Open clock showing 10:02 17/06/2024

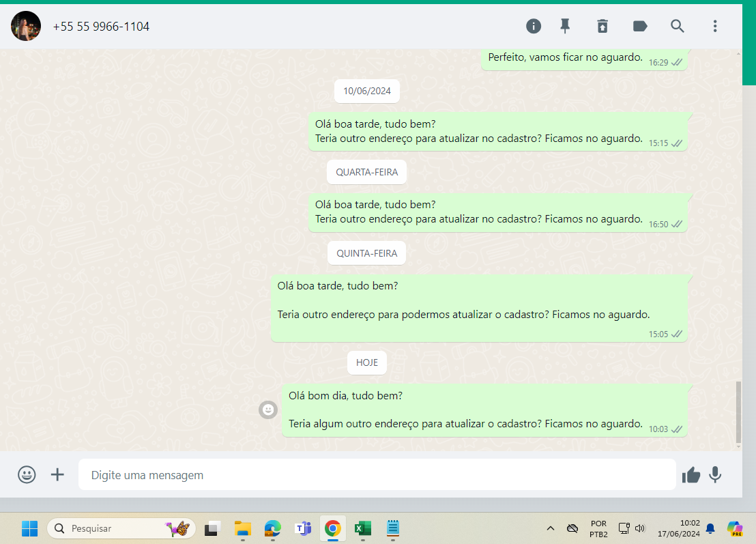point(678,528)
